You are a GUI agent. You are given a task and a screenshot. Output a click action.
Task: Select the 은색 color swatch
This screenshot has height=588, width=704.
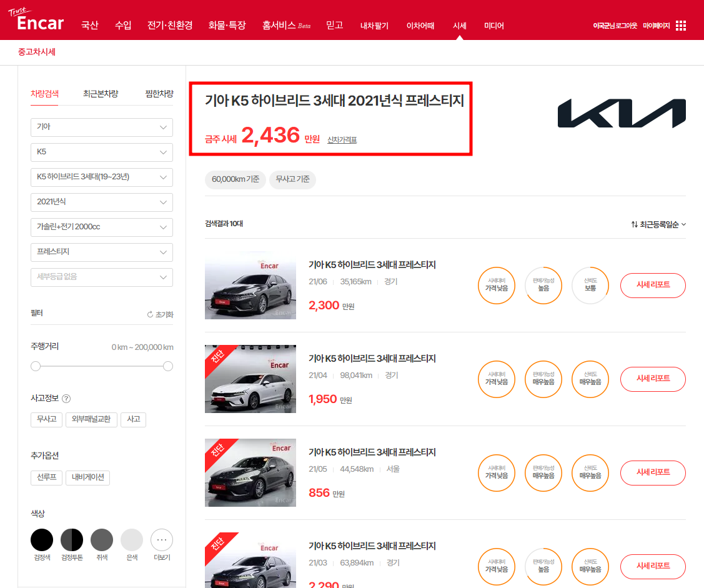click(132, 540)
